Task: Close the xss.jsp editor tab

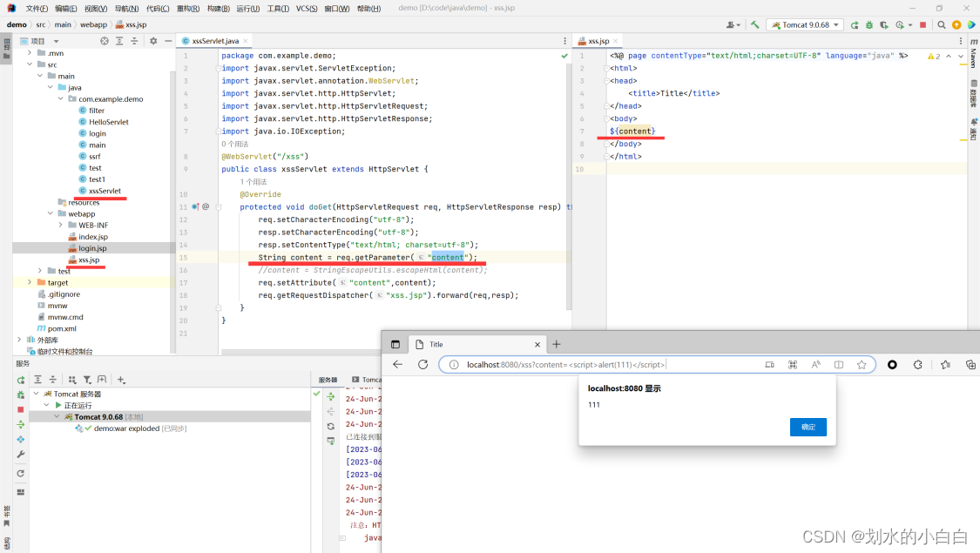Action: tap(616, 41)
